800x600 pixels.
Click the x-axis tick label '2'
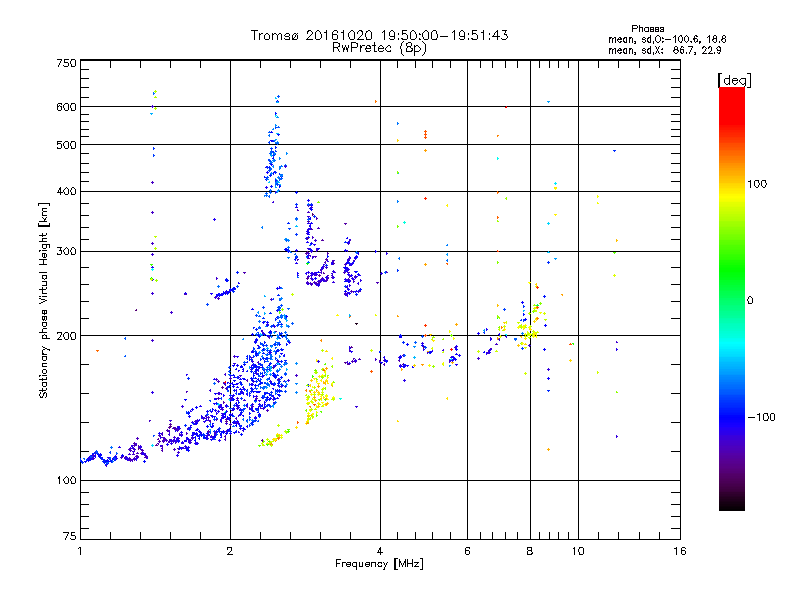pos(230,551)
